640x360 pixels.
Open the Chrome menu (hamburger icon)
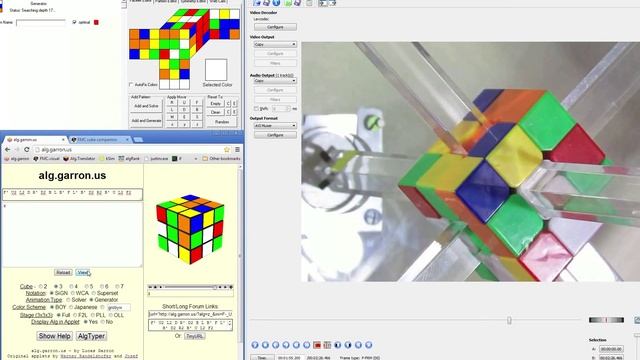[237, 149]
